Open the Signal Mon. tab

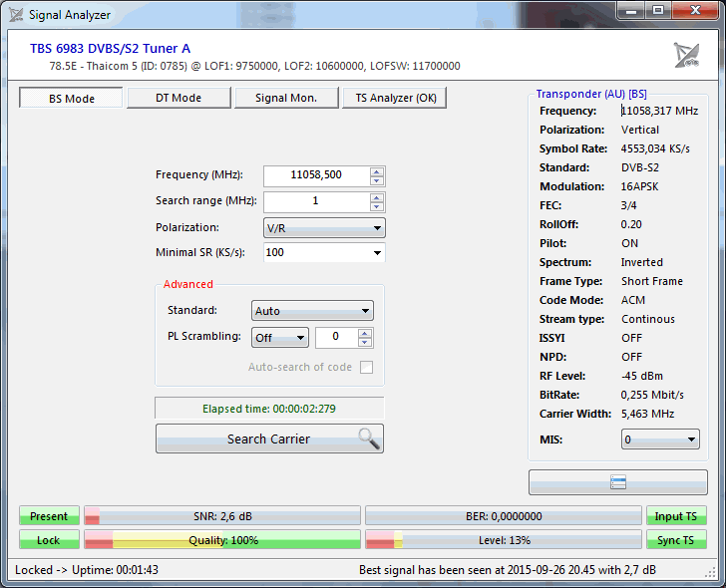(286, 98)
